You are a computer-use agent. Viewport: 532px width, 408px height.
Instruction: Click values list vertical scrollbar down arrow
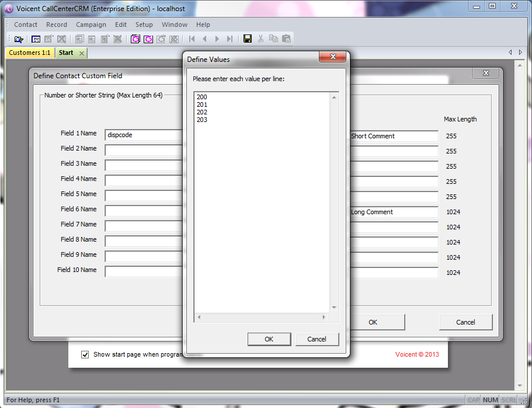click(x=335, y=308)
